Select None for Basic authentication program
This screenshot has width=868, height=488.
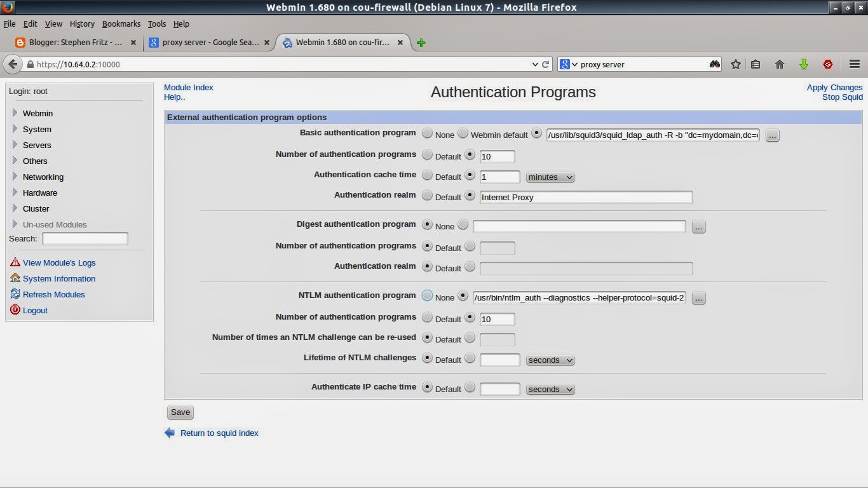[x=428, y=133]
